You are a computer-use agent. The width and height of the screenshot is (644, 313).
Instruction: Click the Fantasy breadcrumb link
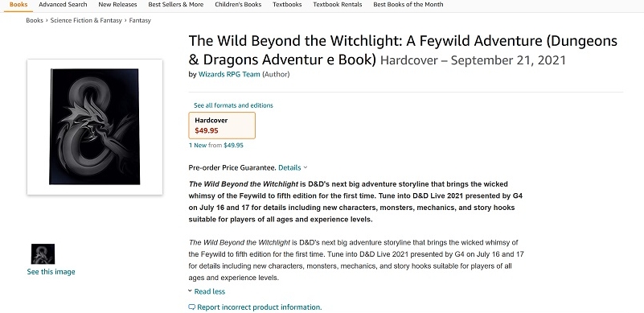pyautogui.click(x=140, y=20)
